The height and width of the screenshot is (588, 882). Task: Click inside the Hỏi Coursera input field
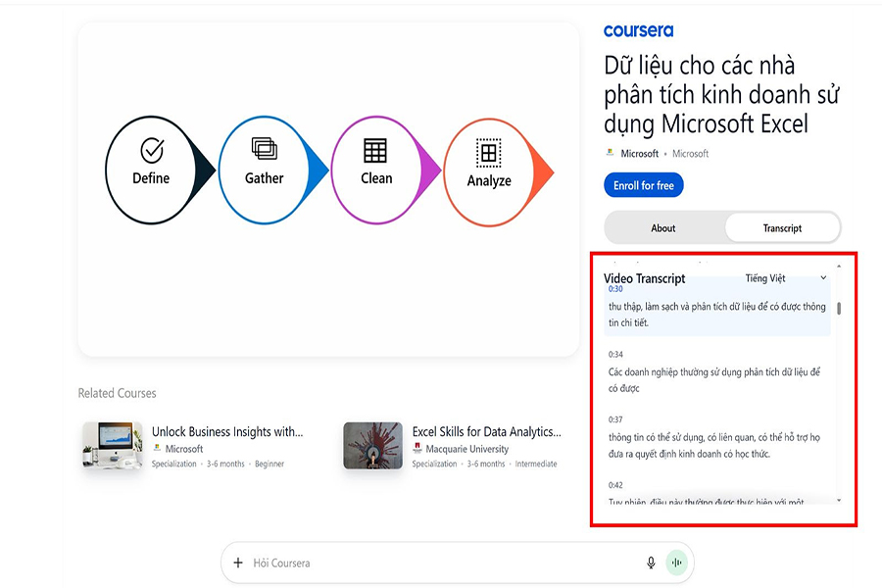[441, 563]
